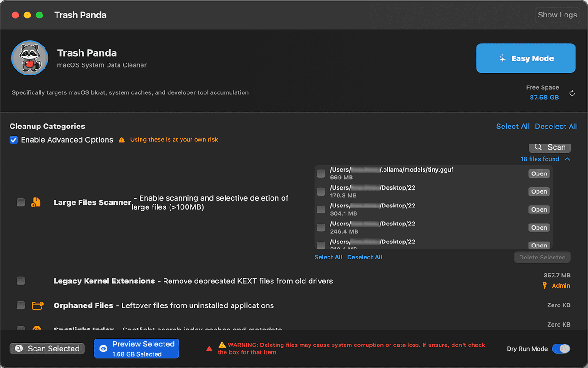Select All files under the large files list
588x368 pixels.
click(328, 257)
